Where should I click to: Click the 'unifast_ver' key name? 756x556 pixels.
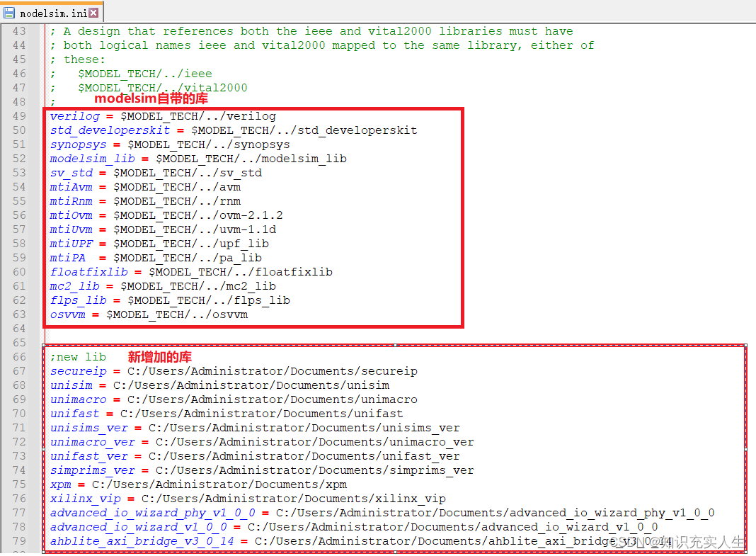pos(88,456)
